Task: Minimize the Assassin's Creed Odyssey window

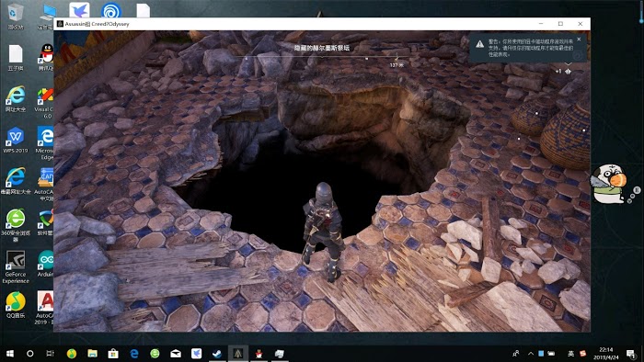Action: click(x=541, y=24)
